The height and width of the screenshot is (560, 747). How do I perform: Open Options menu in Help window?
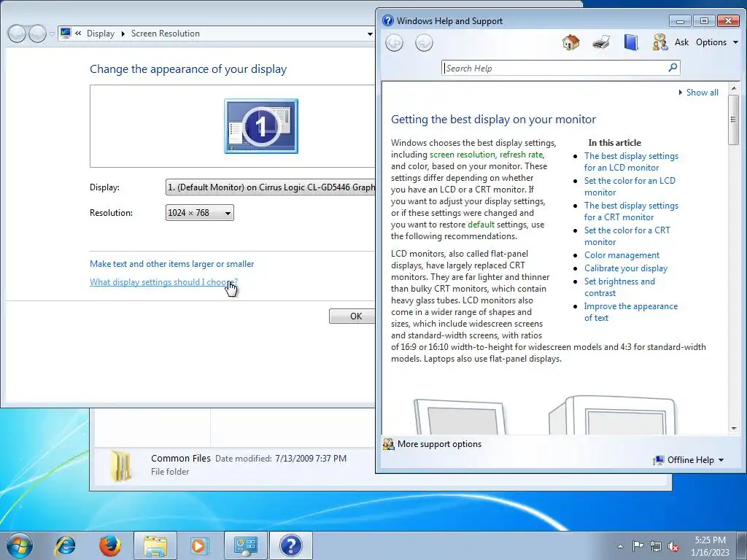tap(716, 42)
